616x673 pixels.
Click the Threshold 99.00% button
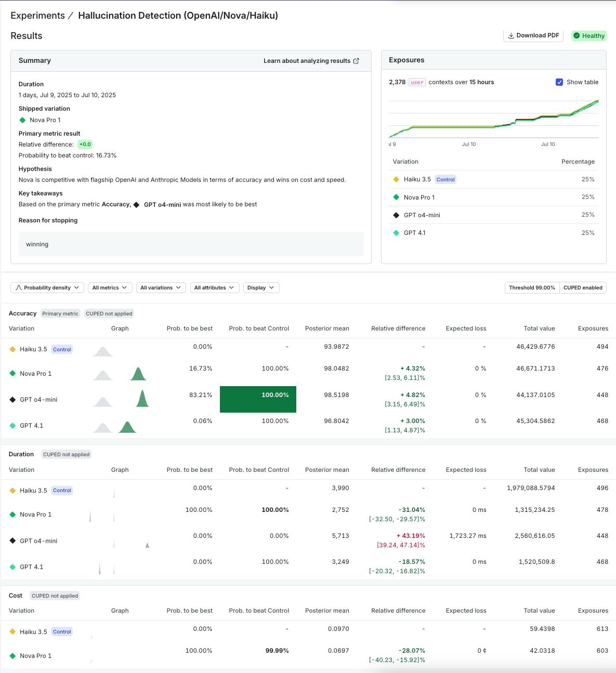(532, 287)
